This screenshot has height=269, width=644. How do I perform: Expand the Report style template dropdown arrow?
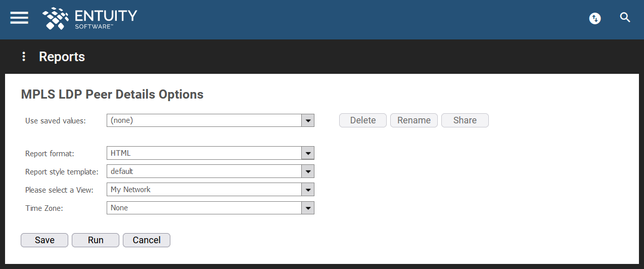[x=308, y=171]
